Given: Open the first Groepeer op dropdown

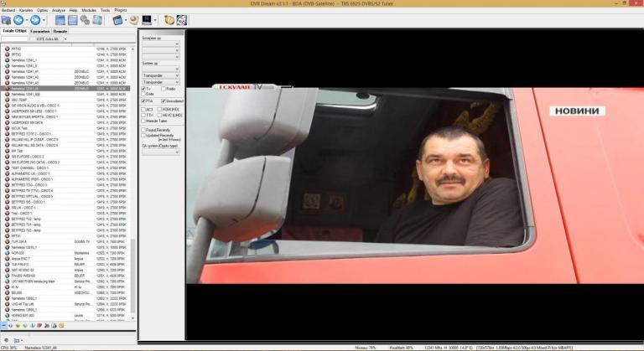Looking at the screenshot, I should pyautogui.click(x=160, y=43).
